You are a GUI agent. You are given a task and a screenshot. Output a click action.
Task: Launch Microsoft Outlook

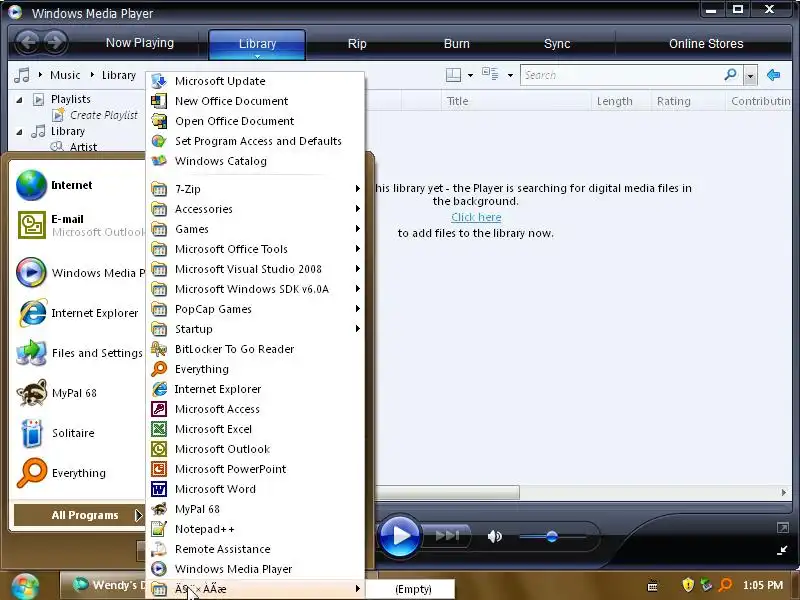tap(255, 449)
